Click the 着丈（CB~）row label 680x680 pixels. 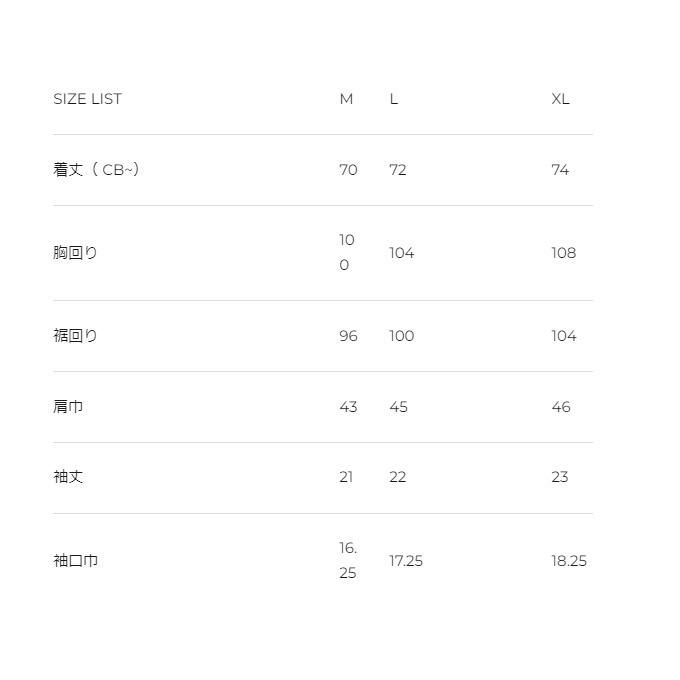click(96, 170)
